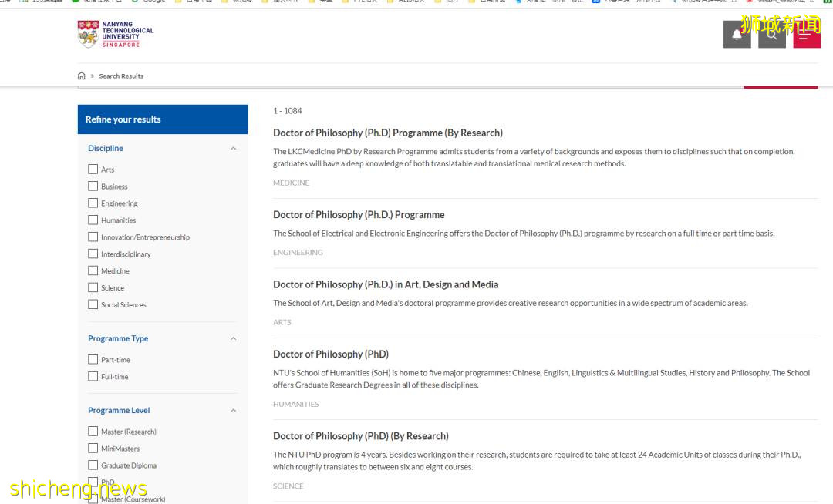Viewport: 833px width, 504px height.
Task: Open Doctor of Philosophy (PhD) (By Research) link
Action: 360,436
